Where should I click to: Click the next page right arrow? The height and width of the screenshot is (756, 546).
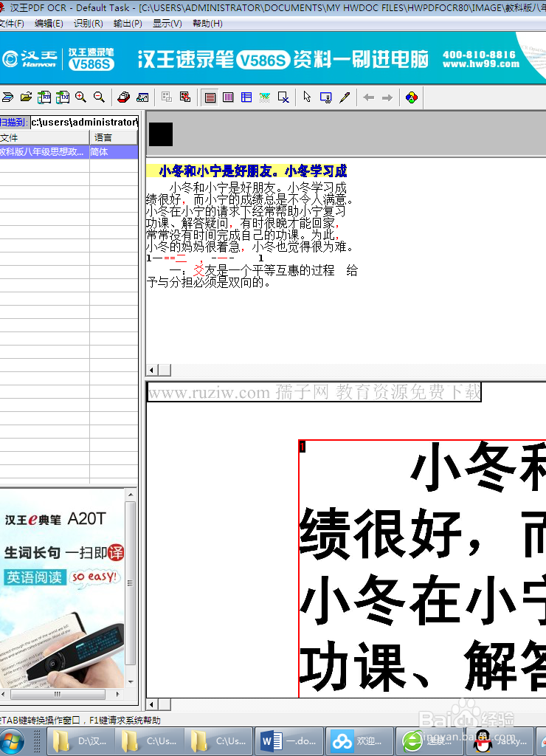click(387, 97)
